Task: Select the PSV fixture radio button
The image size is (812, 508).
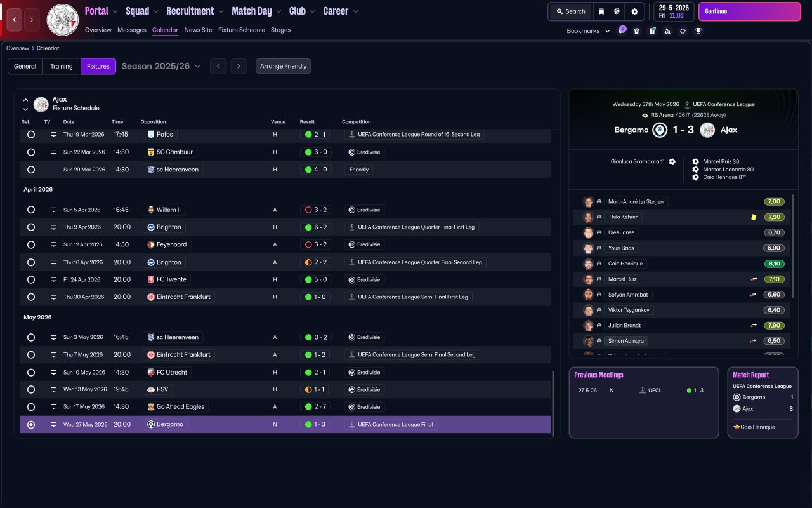Action: click(x=31, y=389)
